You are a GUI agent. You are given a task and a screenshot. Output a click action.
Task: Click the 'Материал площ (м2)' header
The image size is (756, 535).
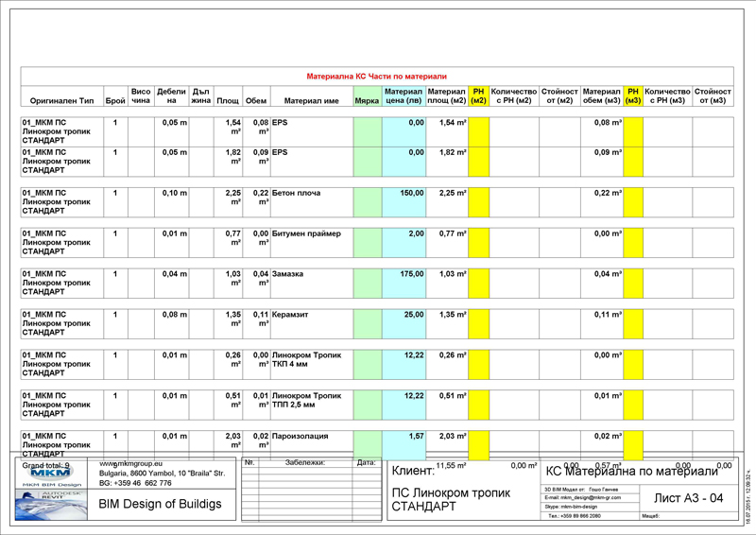click(446, 96)
